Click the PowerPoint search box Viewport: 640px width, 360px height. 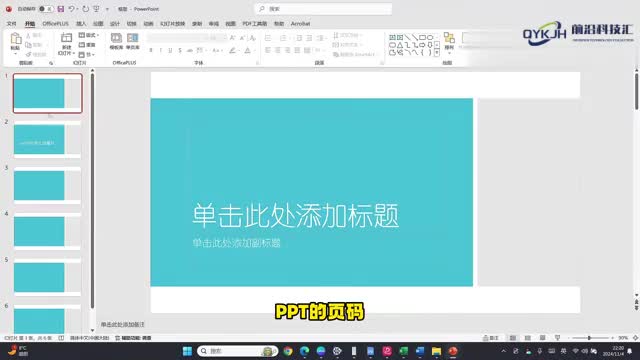pyautogui.click(x=323, y=9)
